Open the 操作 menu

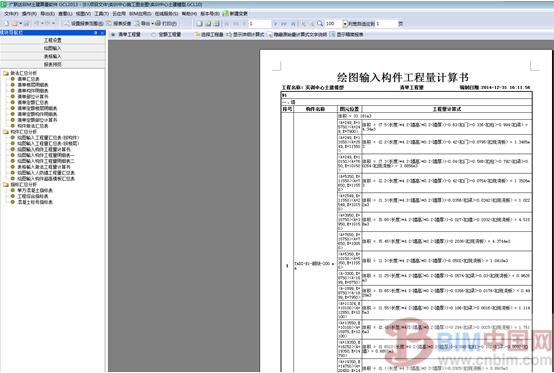pyautogui.click(x=29, y=14)
